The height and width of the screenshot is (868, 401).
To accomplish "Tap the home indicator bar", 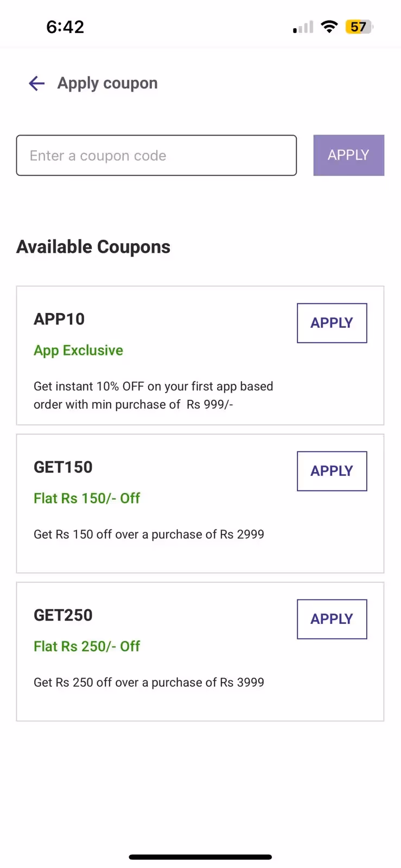I will (200, 857).
